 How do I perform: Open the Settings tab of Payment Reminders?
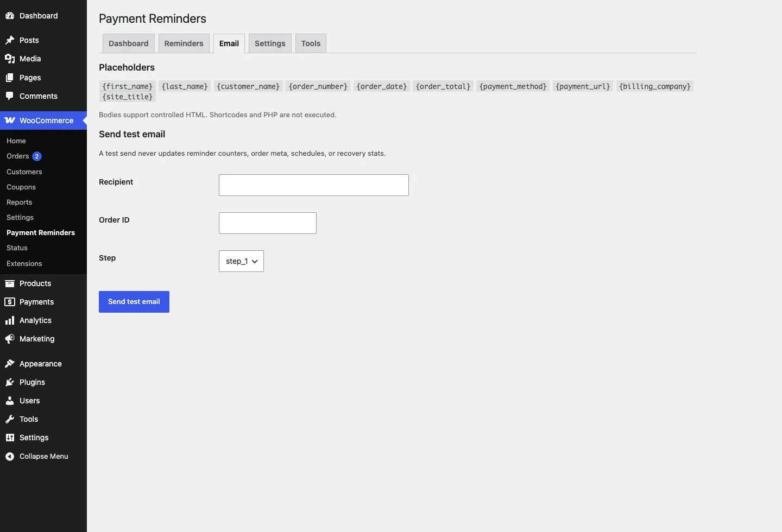[x=270, y=43]
